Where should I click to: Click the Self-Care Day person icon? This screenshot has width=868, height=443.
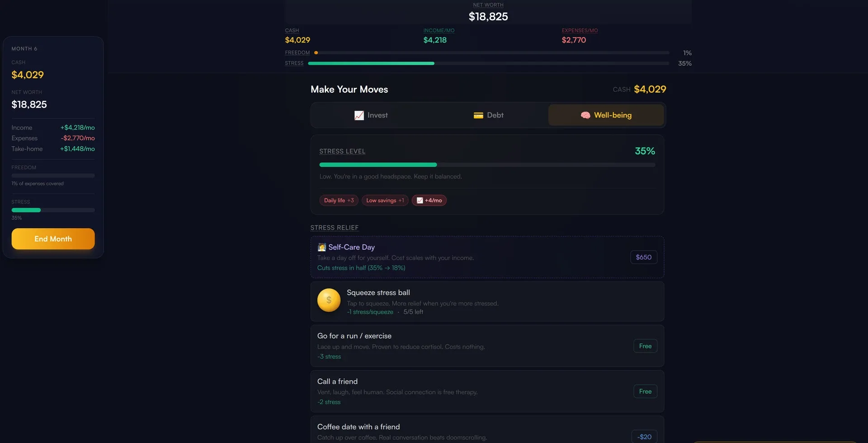click(x=322, y=247)
